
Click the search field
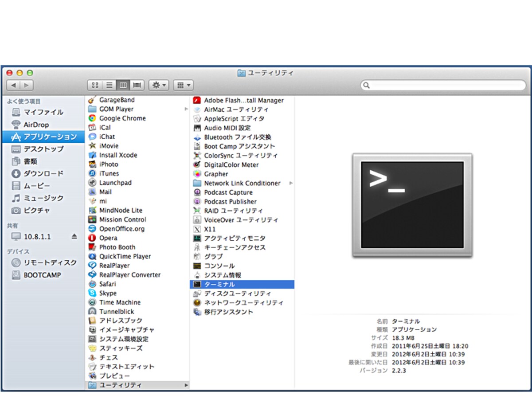pyautogui.click(x=443, y=85)
